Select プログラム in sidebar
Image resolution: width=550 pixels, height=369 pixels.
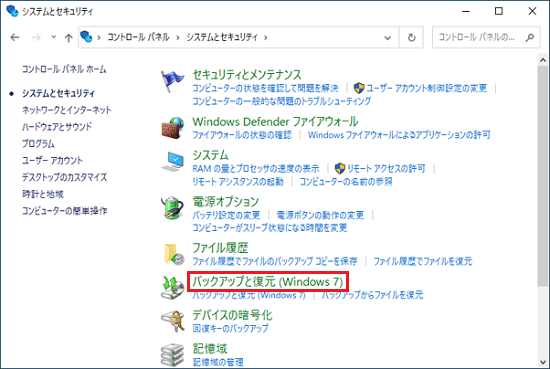click(38, 144)
